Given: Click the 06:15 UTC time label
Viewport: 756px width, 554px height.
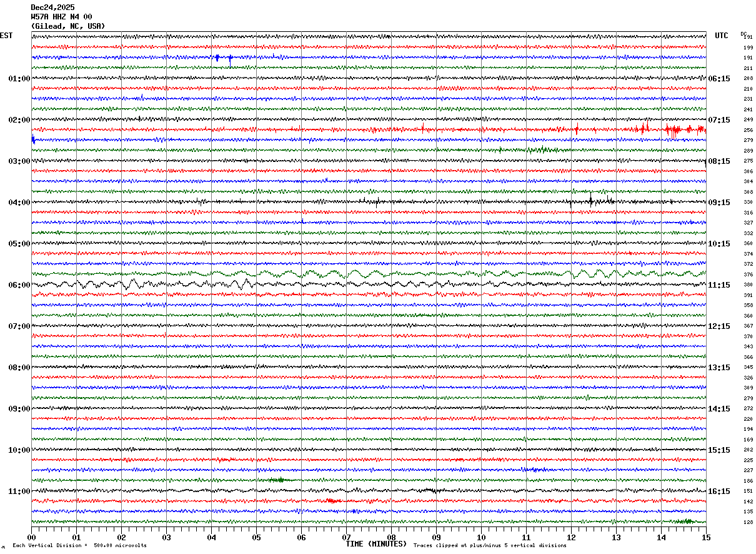Looking at the screenshot, I should [719, 79].
